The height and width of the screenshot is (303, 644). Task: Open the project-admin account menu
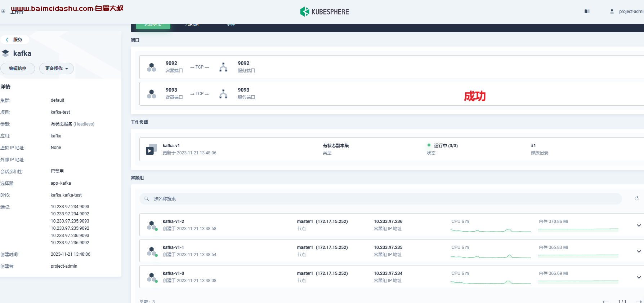click(631, 12)
